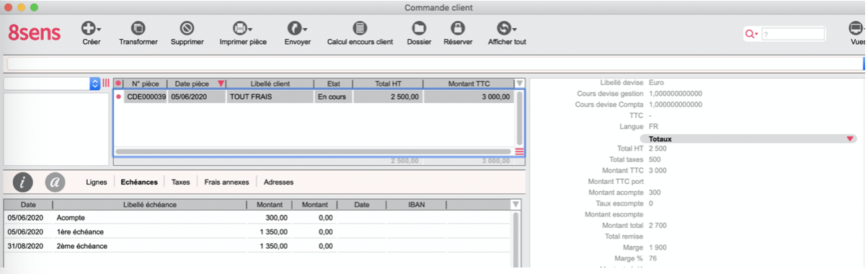Click the red horizontal lines icon in order list

[519, 151]
